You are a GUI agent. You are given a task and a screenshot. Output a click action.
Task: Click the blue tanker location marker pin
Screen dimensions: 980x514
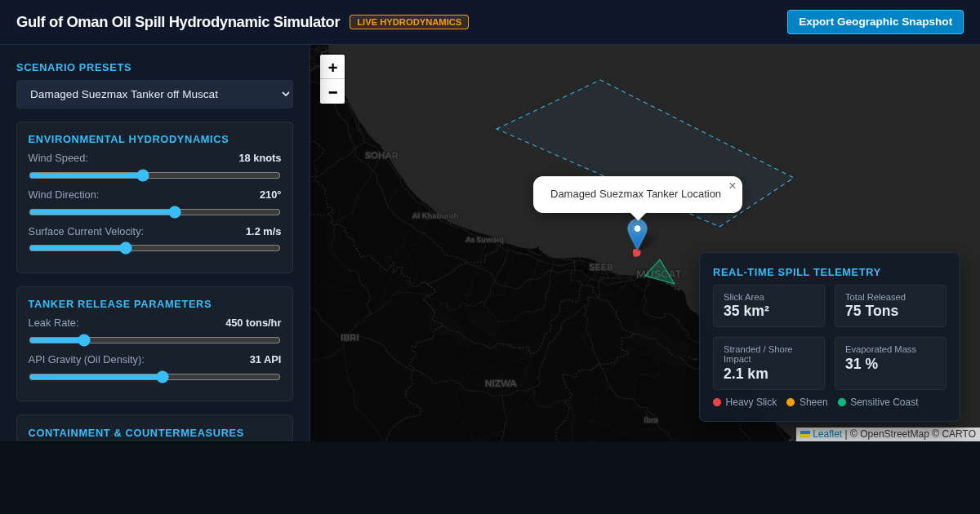(x=637, y=235)
